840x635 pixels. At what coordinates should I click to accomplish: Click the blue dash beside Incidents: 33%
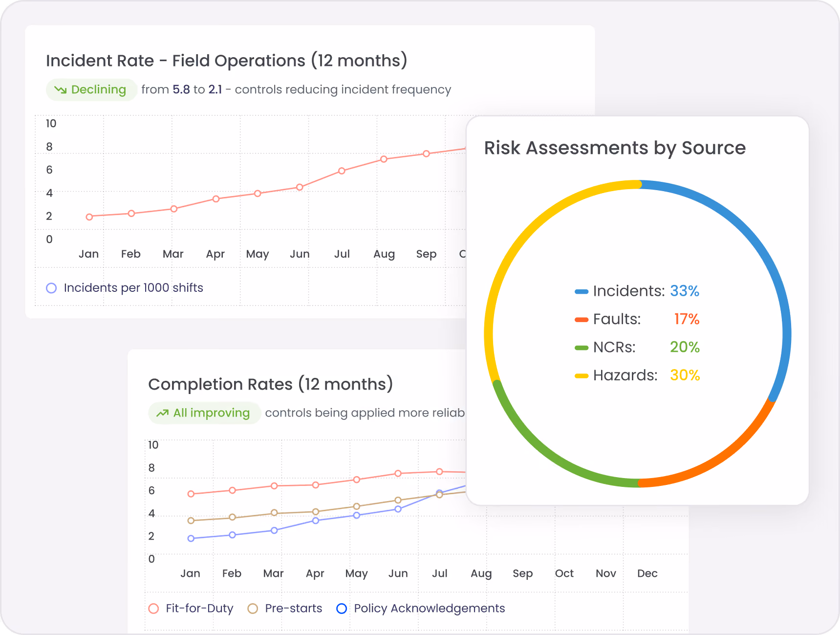pos(582,292)
